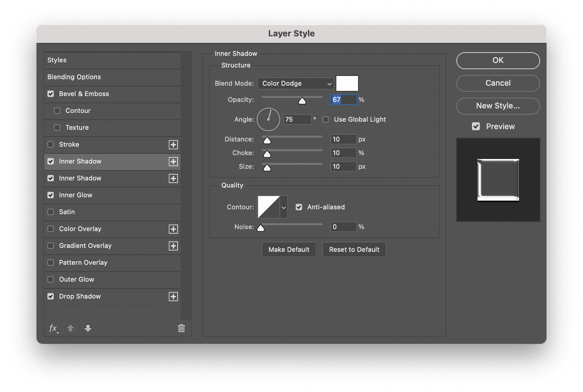Open the white shadow color swatch
Screen dimensions: 583x392
click(x=347, y=83)
